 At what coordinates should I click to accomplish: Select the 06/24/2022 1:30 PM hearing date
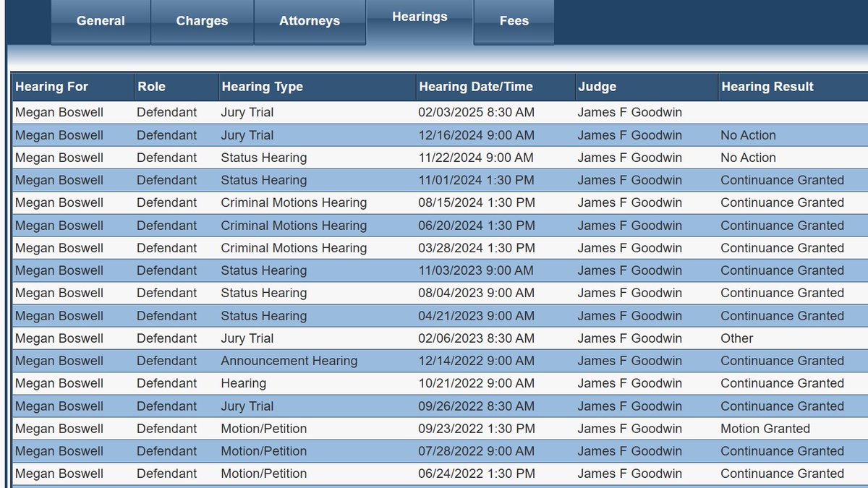coord(476,474)
